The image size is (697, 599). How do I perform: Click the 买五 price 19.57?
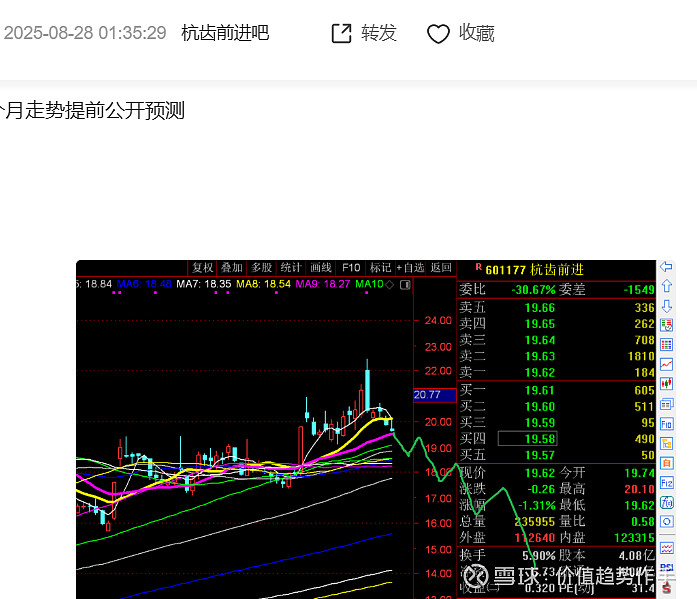point(540,455)
